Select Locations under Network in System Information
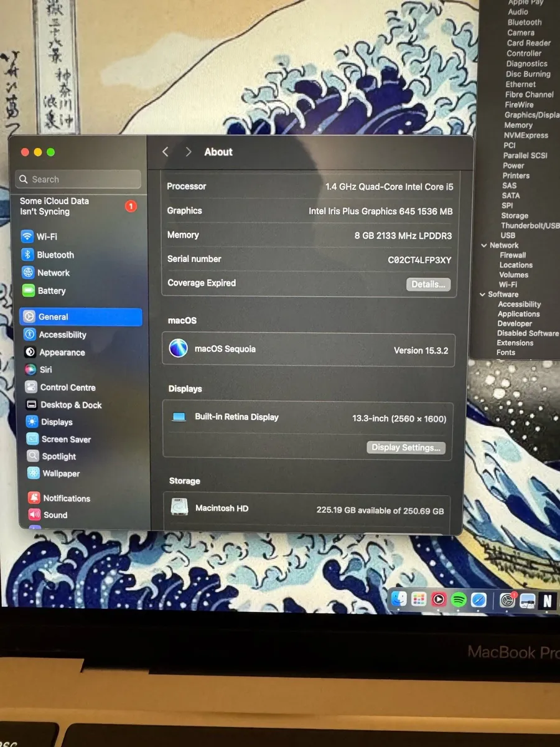This screenshot has width=560, height=747. click(516, 265)
